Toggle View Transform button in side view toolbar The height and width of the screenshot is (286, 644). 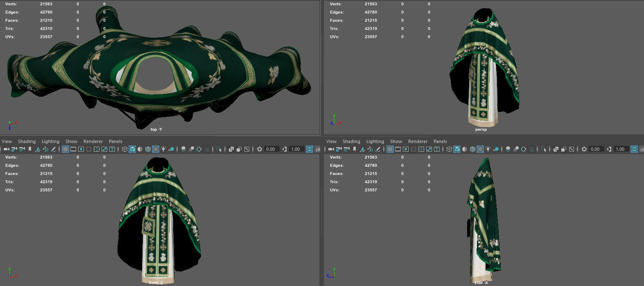pyautogui.click(x=634, y=149)
